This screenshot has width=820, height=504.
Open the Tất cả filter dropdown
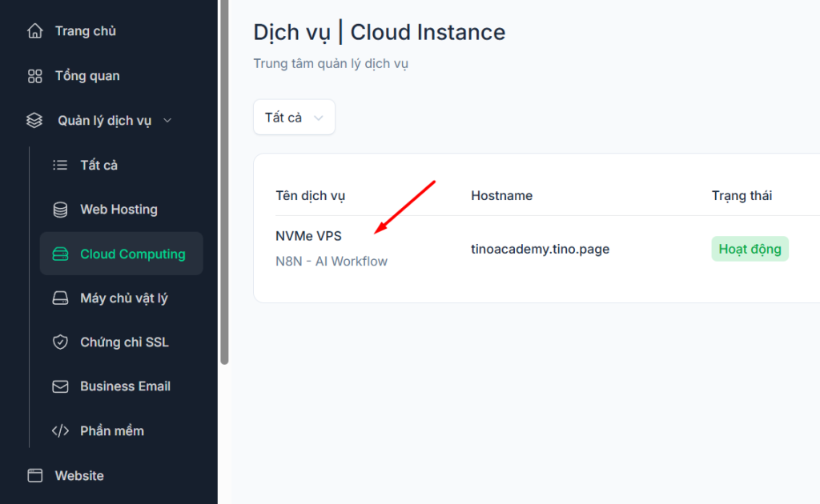(x=294, y=117)
